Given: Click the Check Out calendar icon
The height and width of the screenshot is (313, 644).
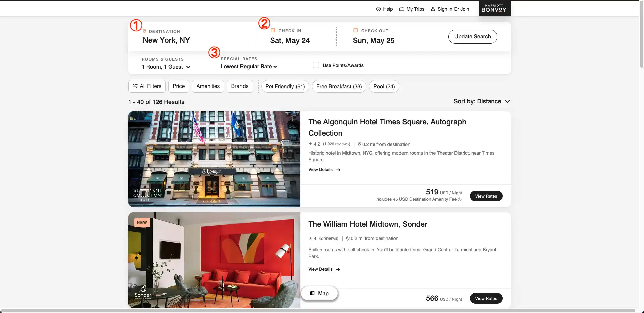Looking at the screenshot, I should (356, 30).
